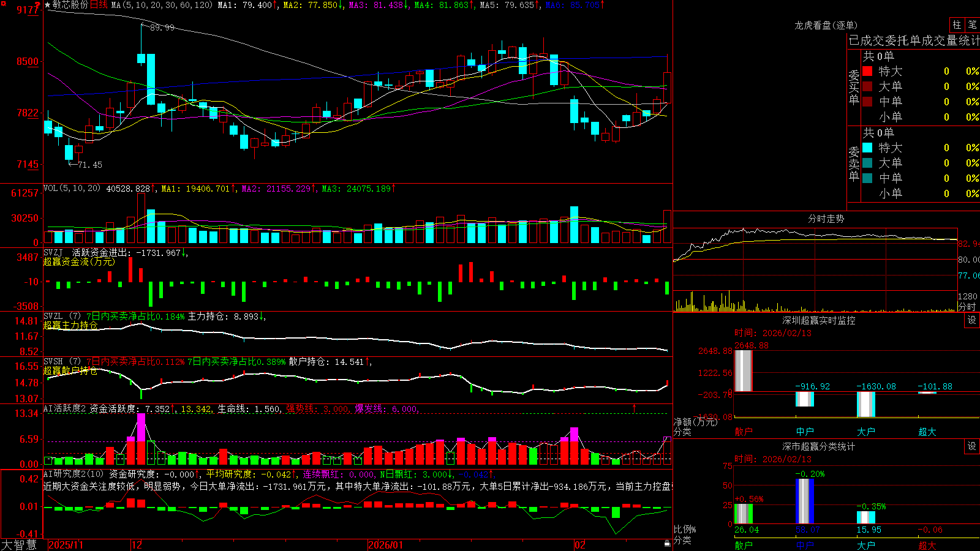Select the 12 month marker on timeline
The height and width of the screenshot is (551, 980).
[x=137, y=545]
